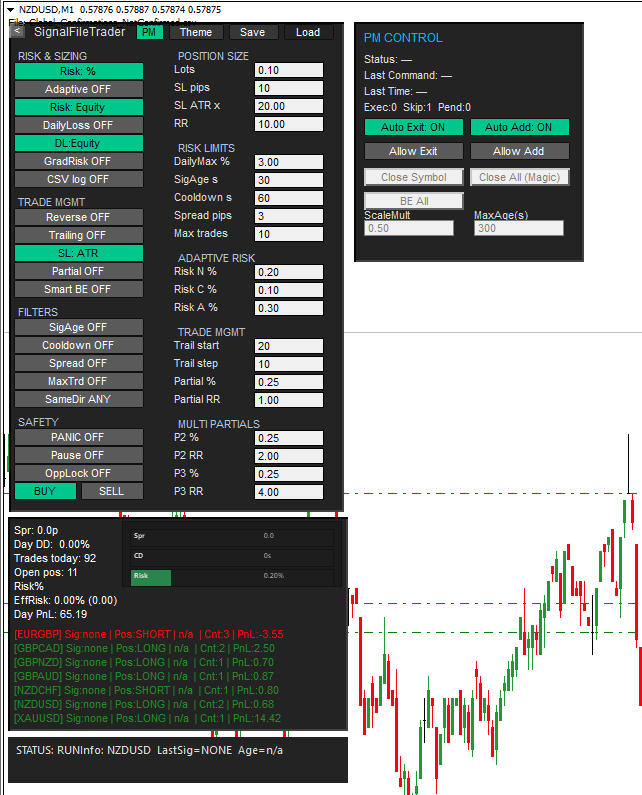
Task: Click the BUY button
Action: (45, 491)
